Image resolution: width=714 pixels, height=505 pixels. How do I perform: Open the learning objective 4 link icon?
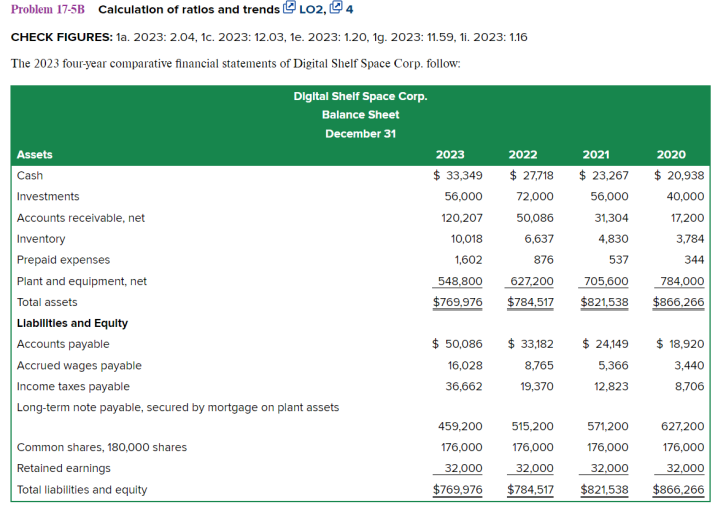336,7
